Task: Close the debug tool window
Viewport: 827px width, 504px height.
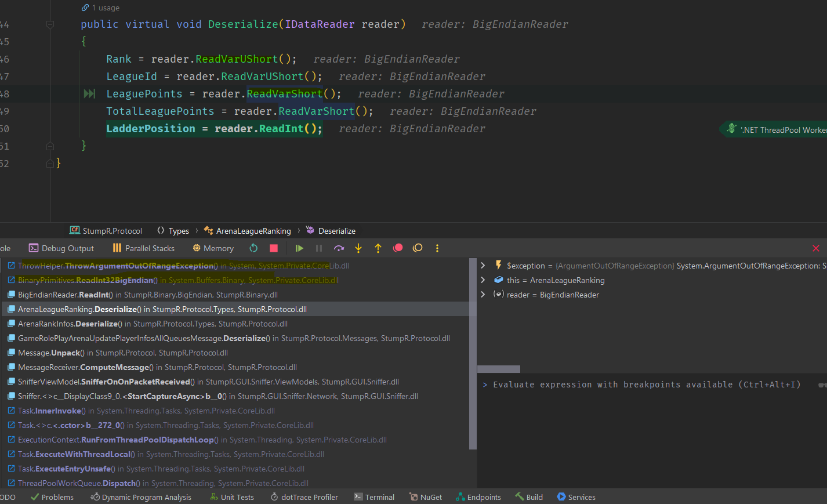Action: [816, 248]
